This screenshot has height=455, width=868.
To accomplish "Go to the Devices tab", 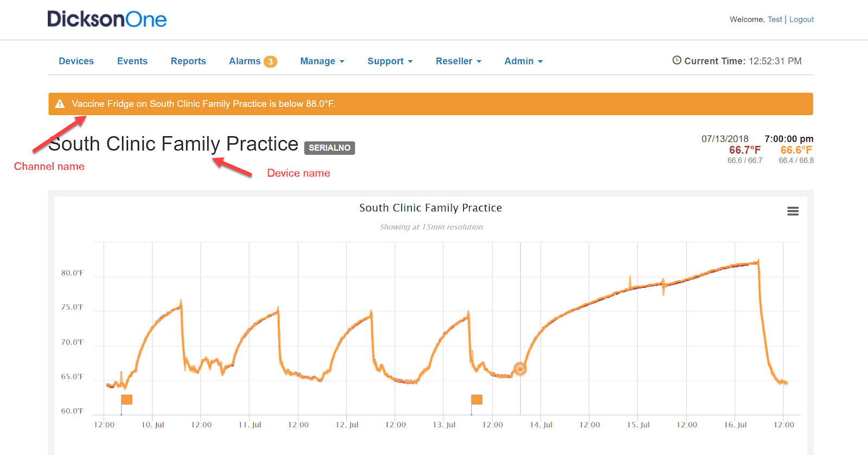I will [x=76, y=61].
